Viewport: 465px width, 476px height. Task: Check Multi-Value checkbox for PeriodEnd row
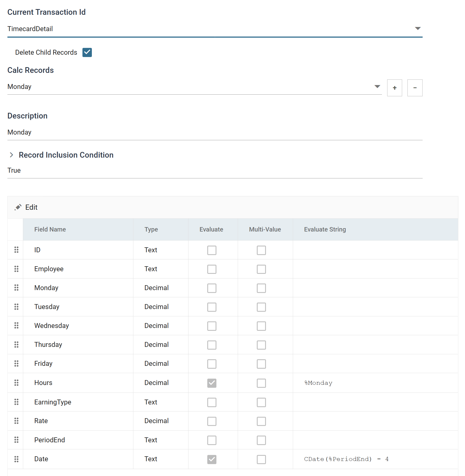point(261,440)
